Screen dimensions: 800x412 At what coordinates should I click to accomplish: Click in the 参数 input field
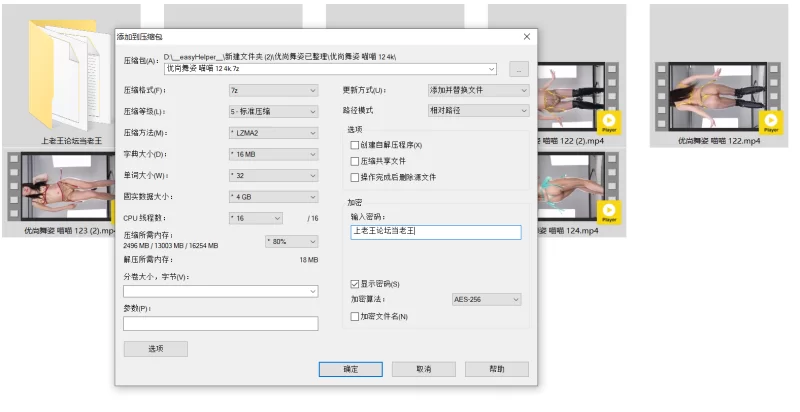pyautogui.click(x=220, y=323)
